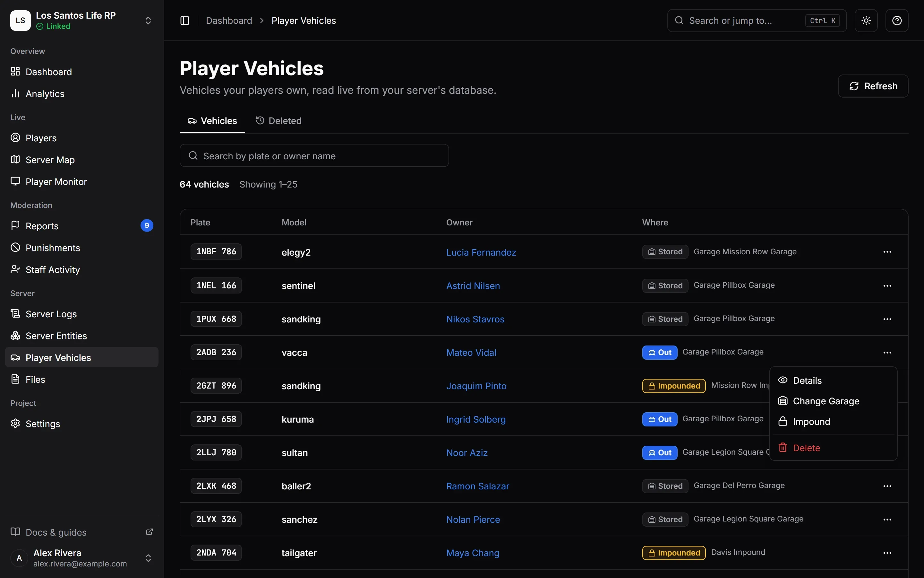
Task: Open owner Mateo Vidal profile
Action: pos(471,353)
